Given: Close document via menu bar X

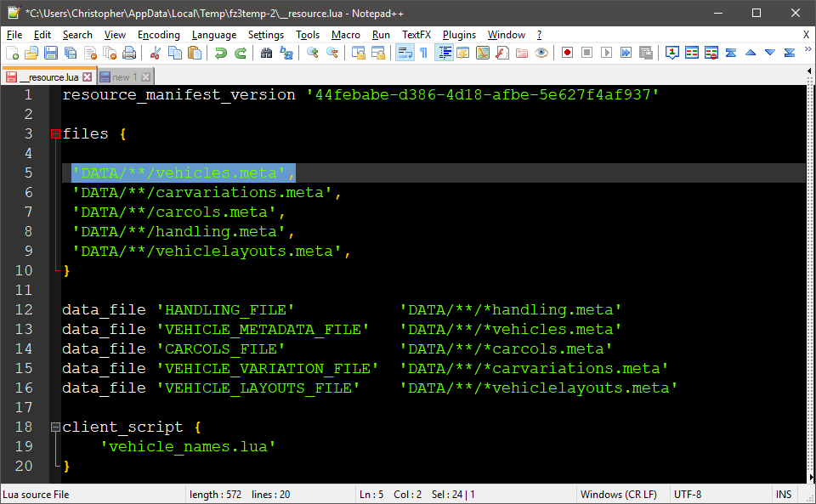Looking at the screenshot, I should [806, 35].
